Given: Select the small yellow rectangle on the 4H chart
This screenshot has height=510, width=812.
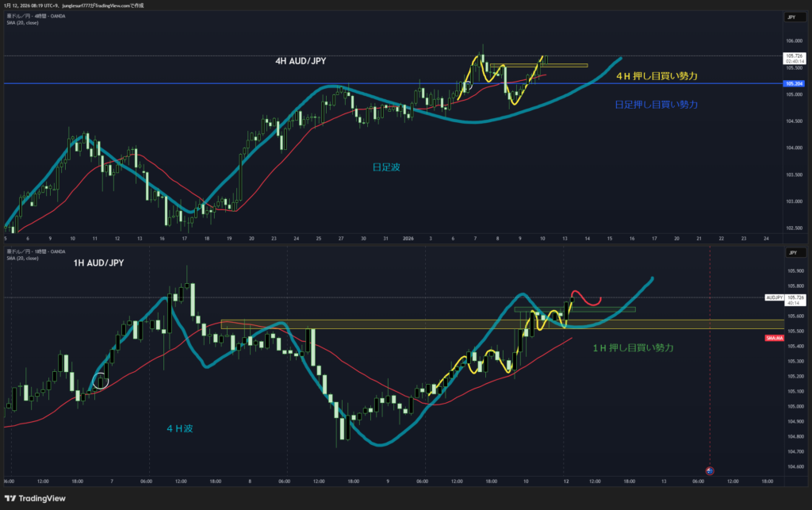Looking at the screenshot, I should [x=538, y=65].
